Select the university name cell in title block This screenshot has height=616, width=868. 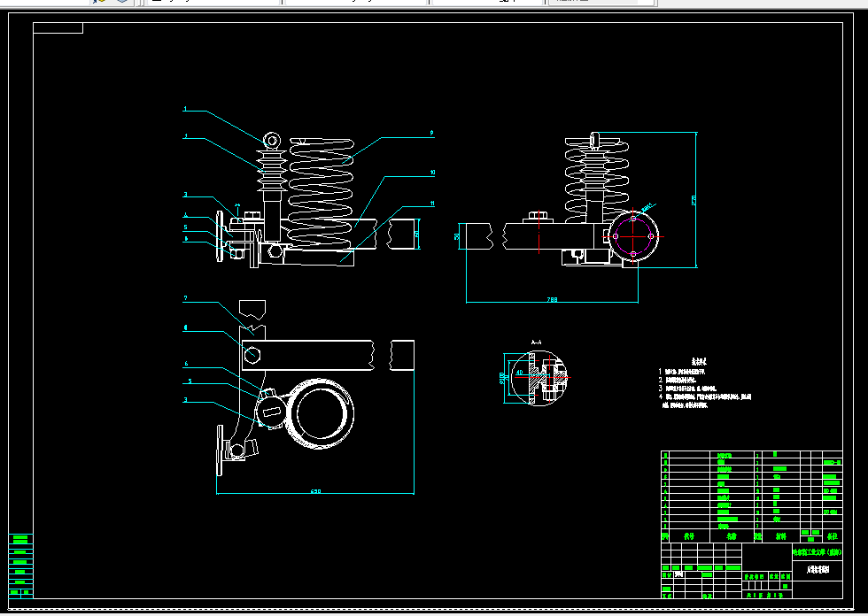click(x=817, y=552)
